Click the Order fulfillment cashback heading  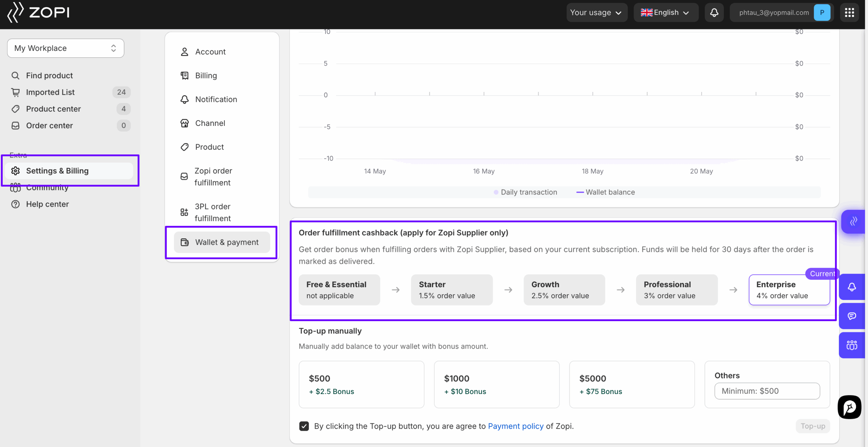pyautogui.click(x=403, y=233)
